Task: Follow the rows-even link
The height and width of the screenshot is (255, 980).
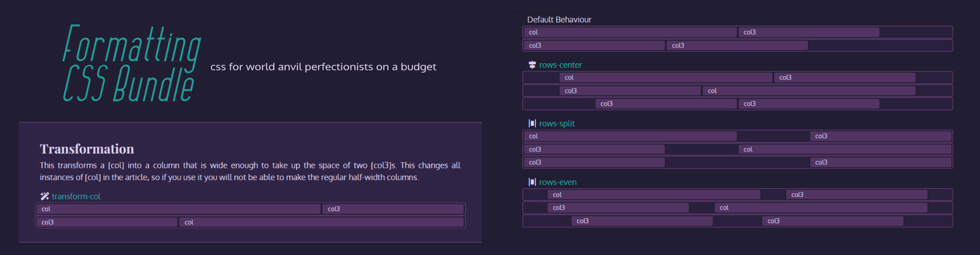Action: click(x=557, y=182)
